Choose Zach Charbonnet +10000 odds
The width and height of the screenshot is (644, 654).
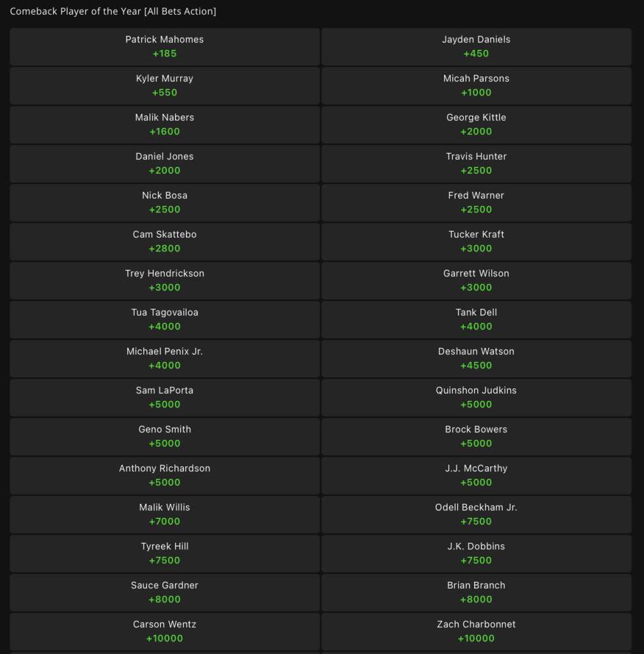(476, 632)
